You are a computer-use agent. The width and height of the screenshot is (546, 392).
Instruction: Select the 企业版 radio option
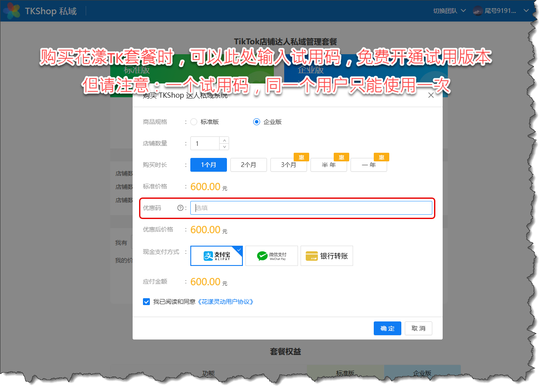pos(257,122)
